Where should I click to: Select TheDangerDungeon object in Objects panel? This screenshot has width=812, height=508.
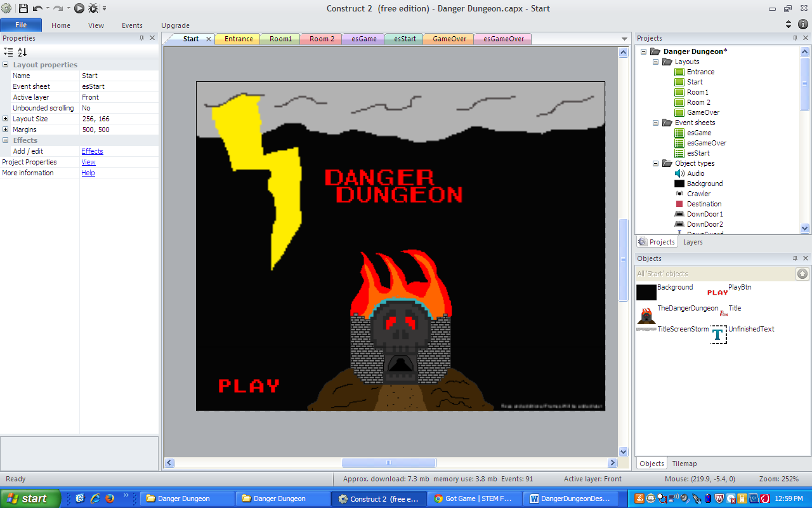point(678,313)
